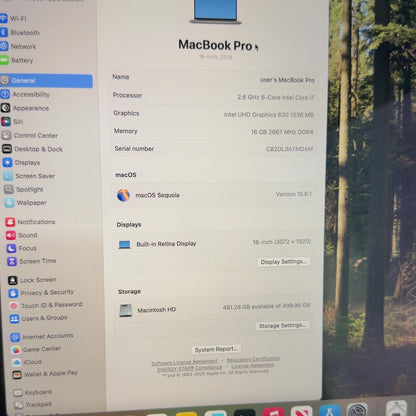Click the Macintosh HD drive icon
The width and height of the screenshot is (416, 416).
126,311
